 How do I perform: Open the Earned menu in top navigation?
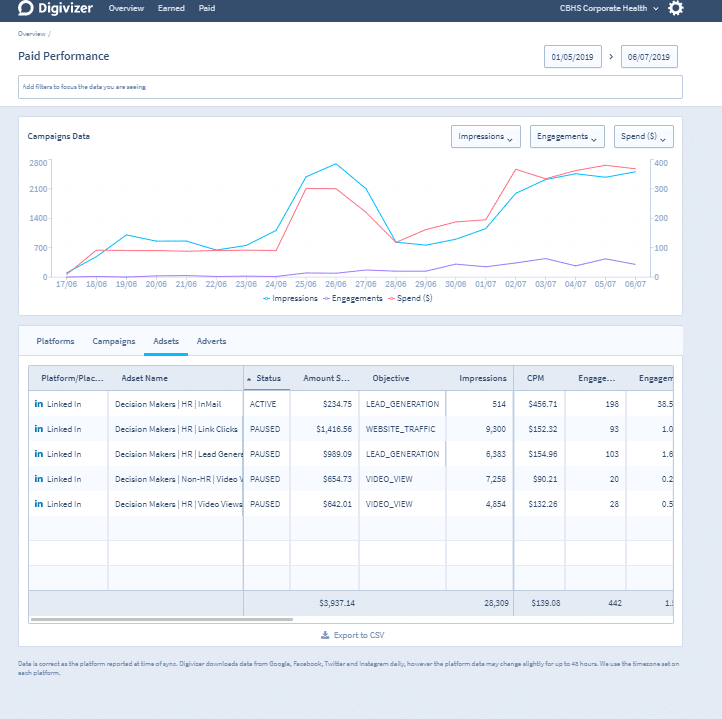pos(171,8)
